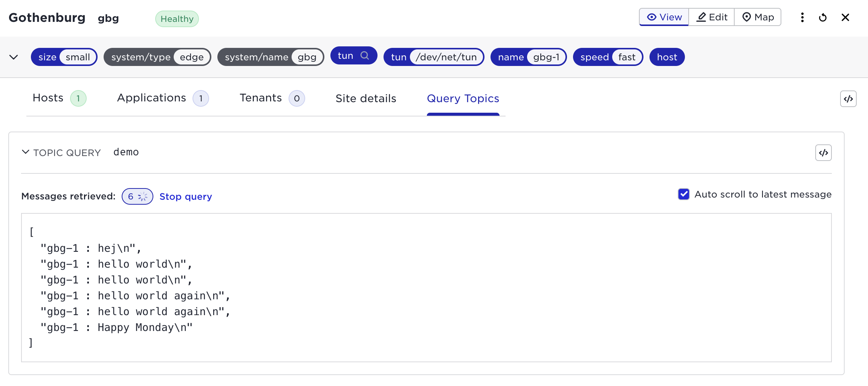Collapse the Topic Query demo section
Screen dimensions: 868x386
coord(26,152)
